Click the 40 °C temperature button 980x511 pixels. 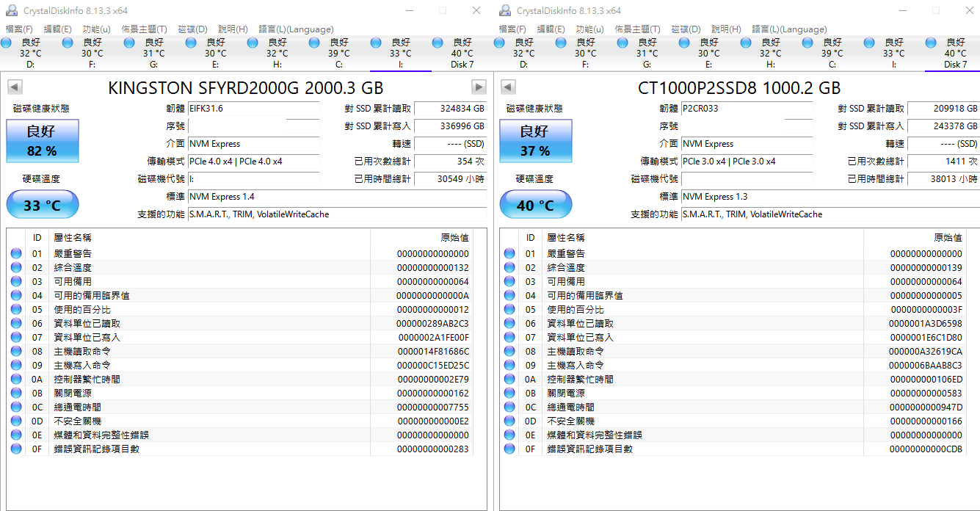535,205
